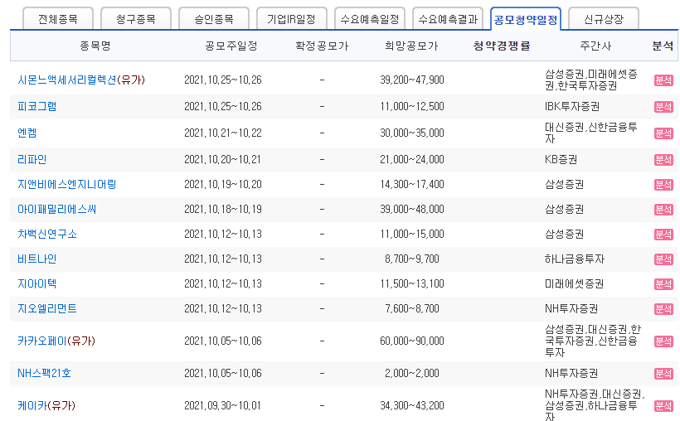
Task: Click 분석 icon for 시몬느액세서리컬렉션 row
Action: click(x=664, y=80)
